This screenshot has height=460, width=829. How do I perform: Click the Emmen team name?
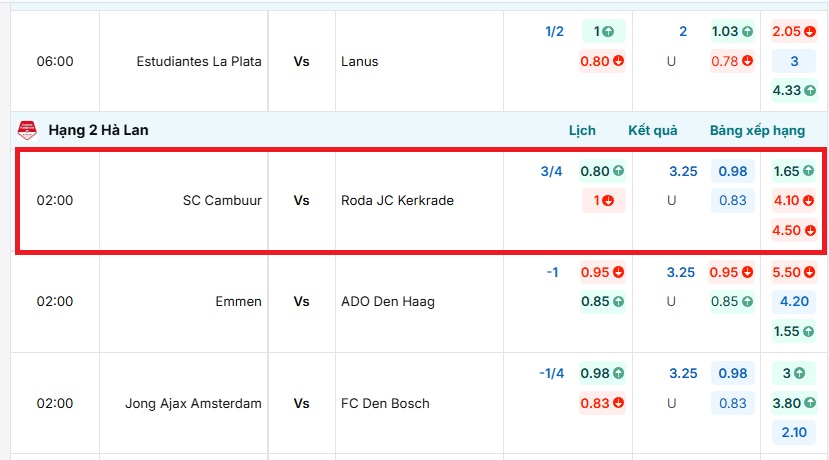pos(238,301)
